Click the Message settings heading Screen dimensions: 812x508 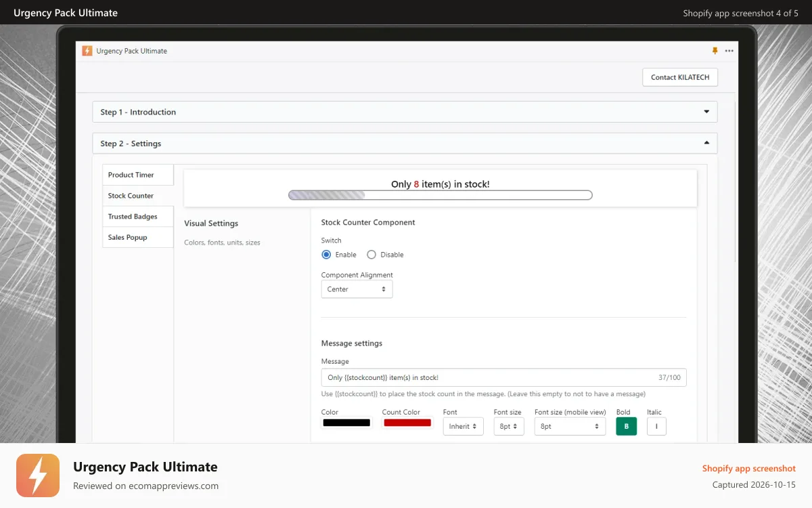click(352, 343)
